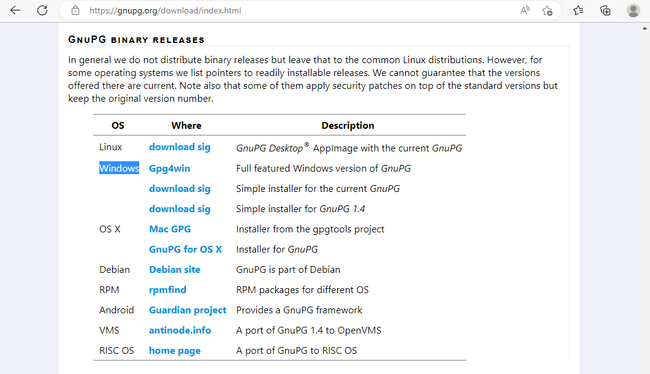
Task: Open the Read aloud icon in address bar
Action: (x=525, y=10)
